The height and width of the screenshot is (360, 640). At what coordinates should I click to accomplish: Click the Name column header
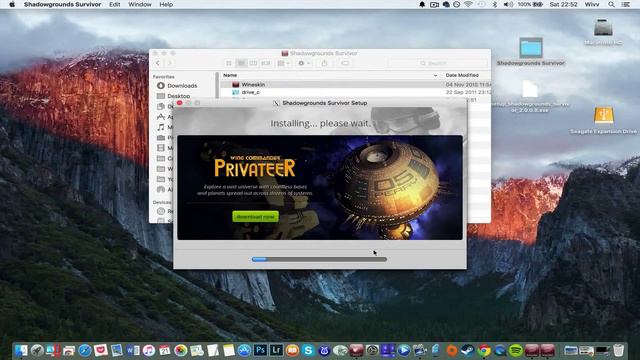pyautogui.click(x=230, y=75)
